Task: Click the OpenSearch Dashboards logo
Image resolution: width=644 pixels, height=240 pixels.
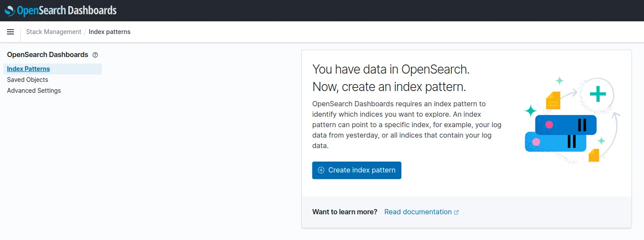Action: tap(61, 10)
